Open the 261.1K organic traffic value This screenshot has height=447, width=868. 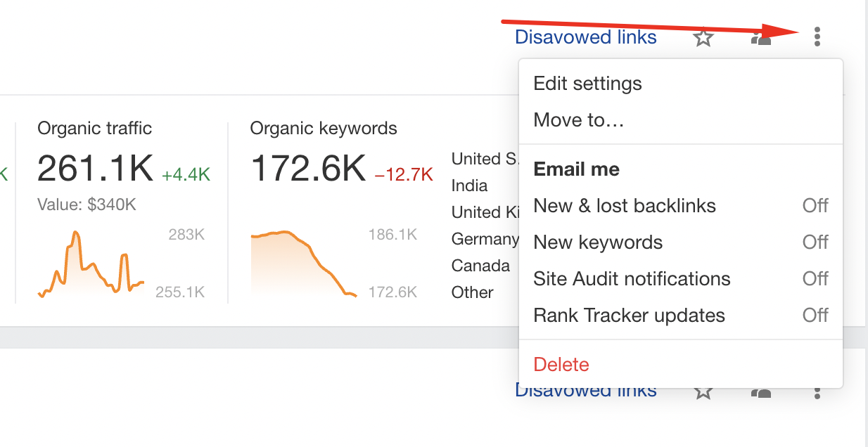[x=95, y=169]
